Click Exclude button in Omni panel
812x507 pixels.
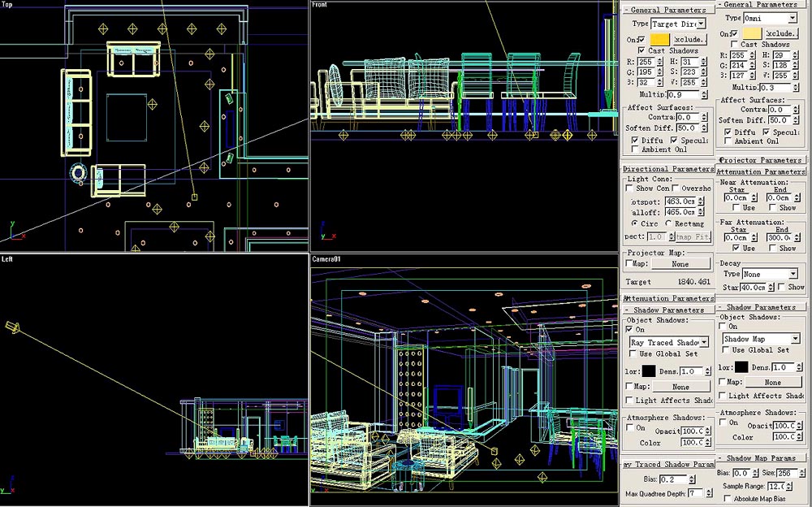tap(781, 33)
